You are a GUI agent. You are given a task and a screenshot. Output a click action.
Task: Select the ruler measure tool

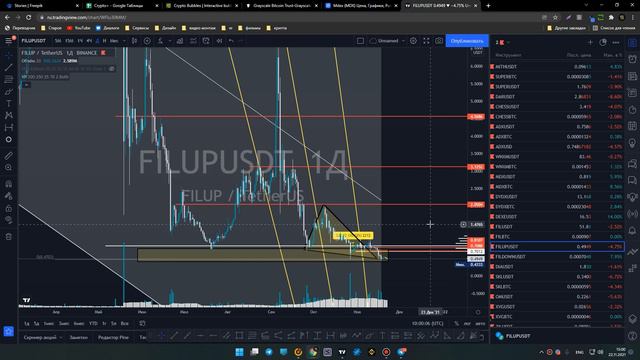coord(8,156)
